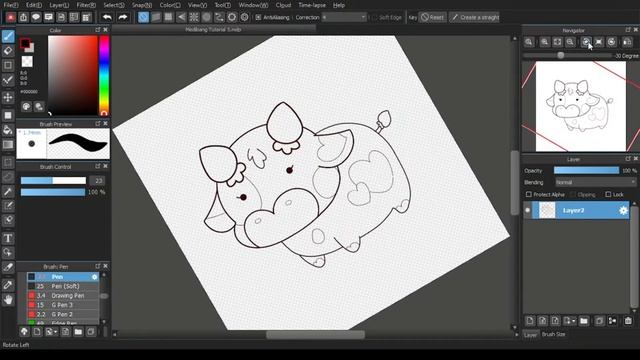Undock the Color panel
This screenshot has height=360, width=640.
point(98,30)
